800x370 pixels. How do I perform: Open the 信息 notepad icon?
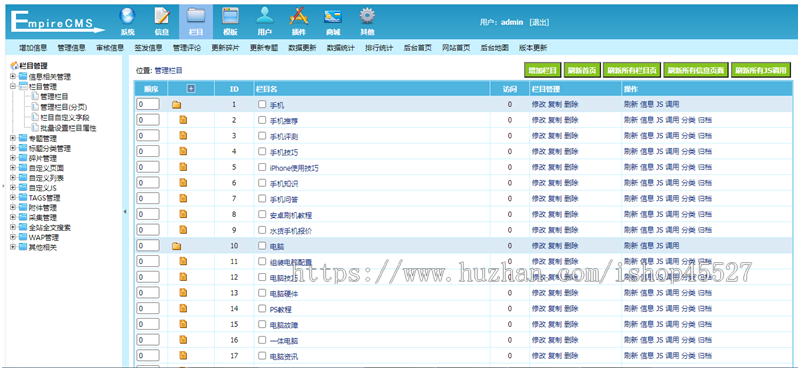coord(162,16)
